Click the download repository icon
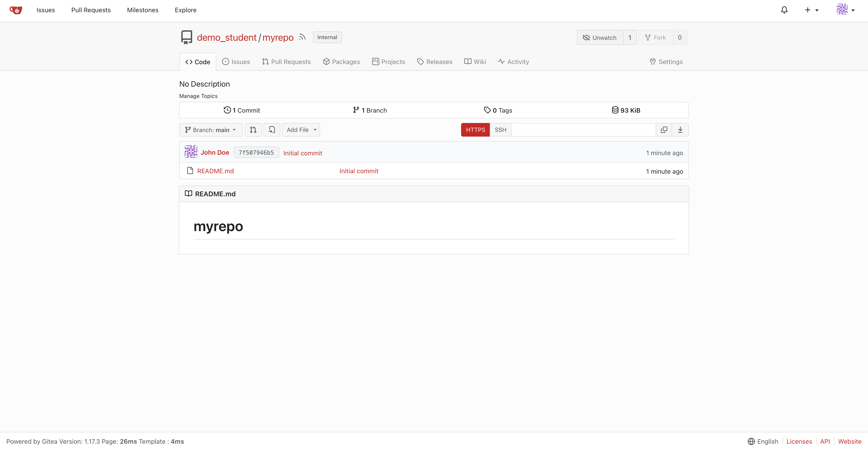868x450 pixels. click(680, 130)
